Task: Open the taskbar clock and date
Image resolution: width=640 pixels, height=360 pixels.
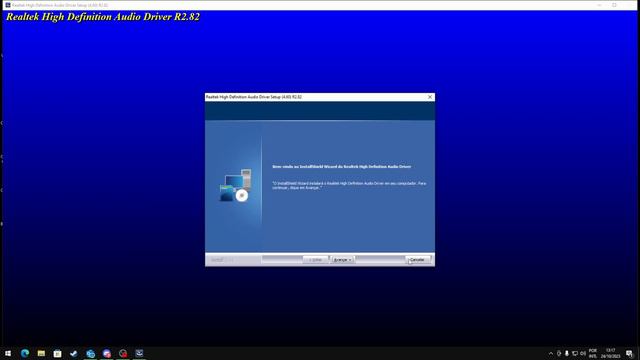Action: [x=611, y=353]
